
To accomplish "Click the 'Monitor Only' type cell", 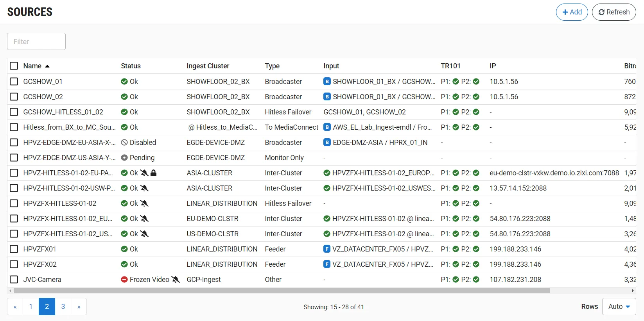I will tap(284, 158).
